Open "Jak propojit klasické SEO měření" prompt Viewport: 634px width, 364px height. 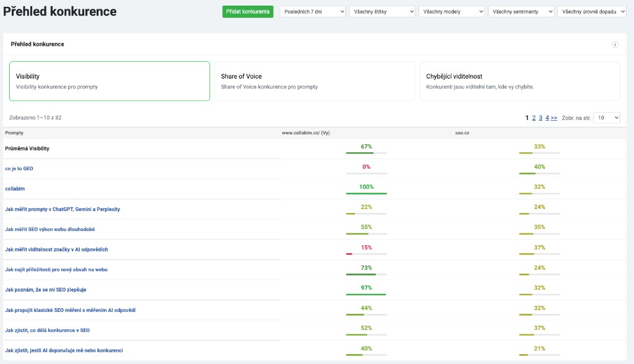tap(71, 310)
